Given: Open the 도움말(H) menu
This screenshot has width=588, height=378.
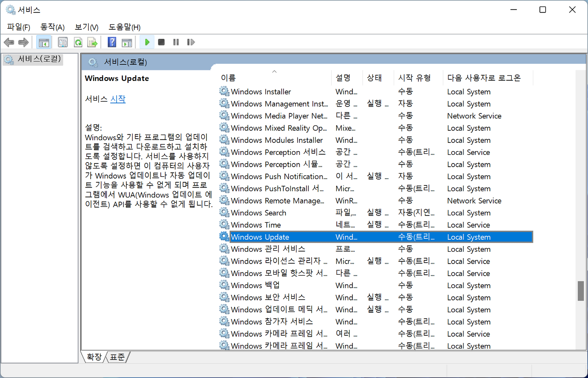Looking at the screenshot, I should (124, 27).
